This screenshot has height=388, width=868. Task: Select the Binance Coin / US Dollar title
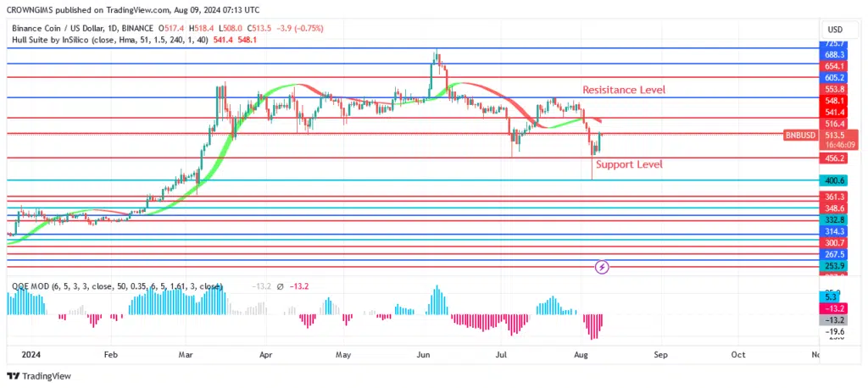coord(68,28)
